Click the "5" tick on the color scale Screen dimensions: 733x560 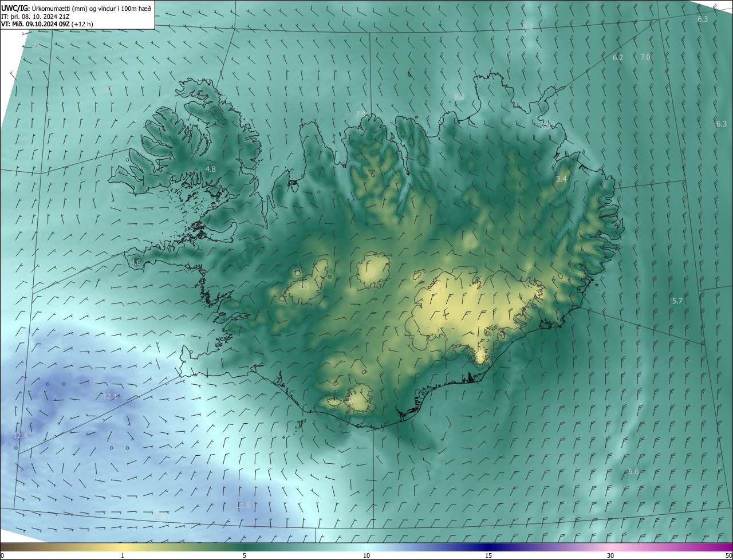coord(245,555)
